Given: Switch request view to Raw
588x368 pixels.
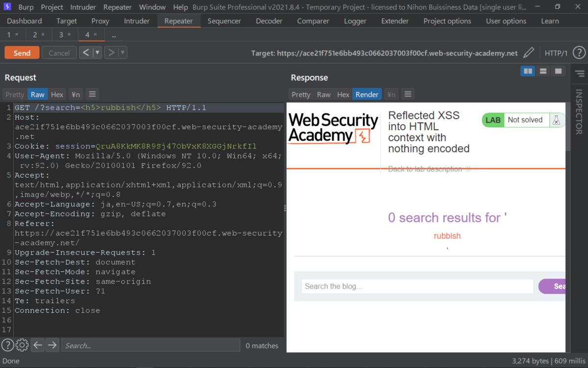Looking at the screenshot, I should click(x=38, y=95).
